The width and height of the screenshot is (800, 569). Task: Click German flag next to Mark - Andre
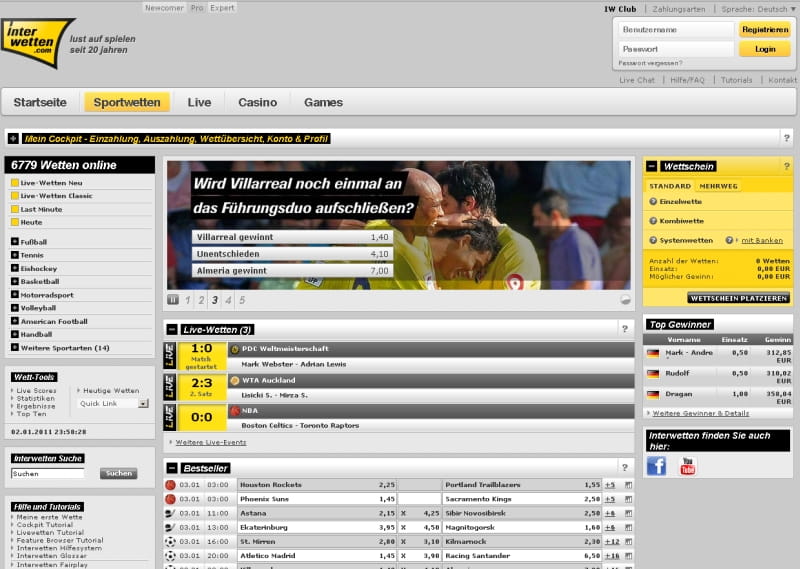[x=653, y=353]
